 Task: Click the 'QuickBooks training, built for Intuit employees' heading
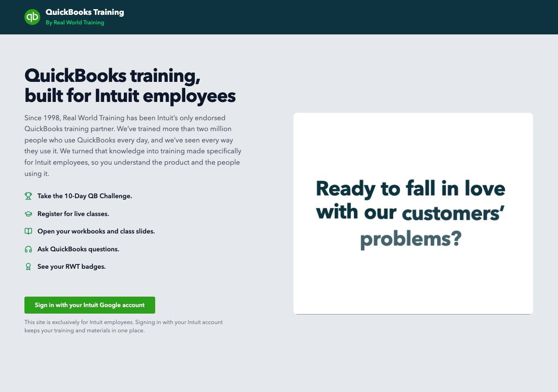pos(130,86)
